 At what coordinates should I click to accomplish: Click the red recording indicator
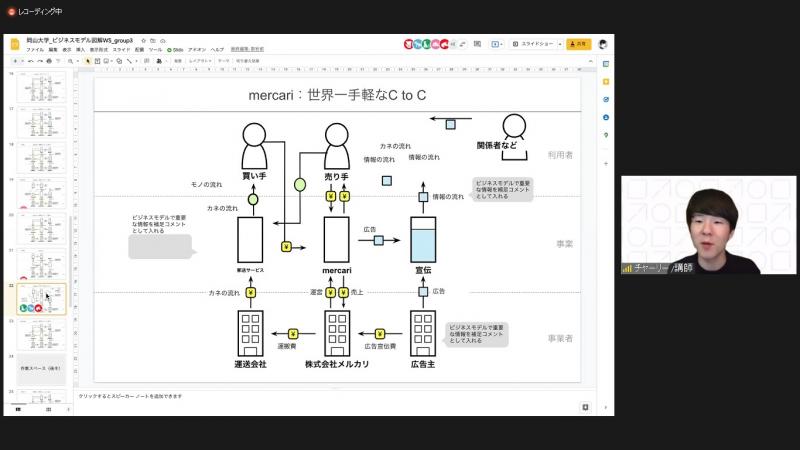coord(11,11)
